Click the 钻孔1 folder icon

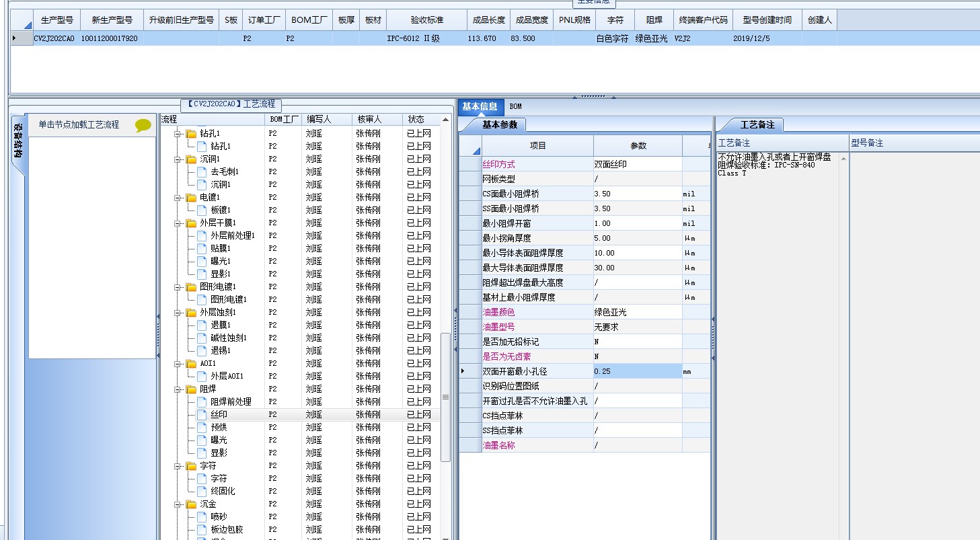coord(191,134)
